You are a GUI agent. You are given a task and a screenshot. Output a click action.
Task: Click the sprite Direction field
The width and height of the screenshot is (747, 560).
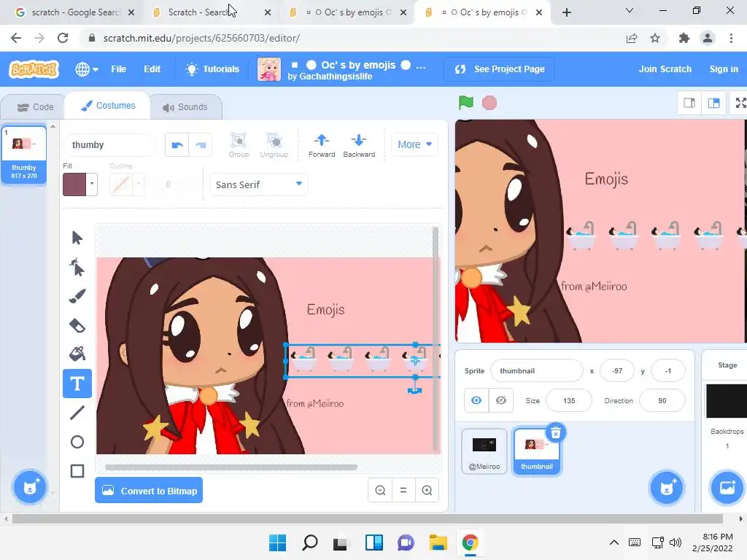pyautogui.click(x=662, y=400)
